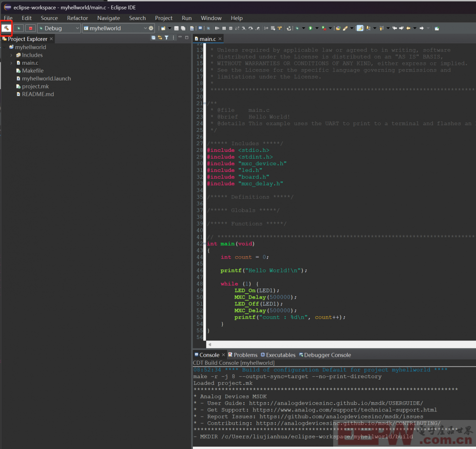Open the Window menu
Screen dimensions: 476x449
[x=211, y=18]
